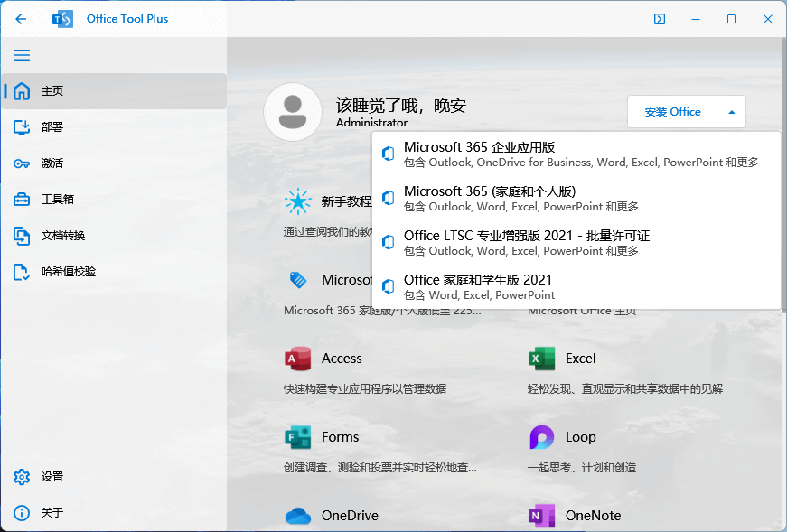The width and height of the screenshot is (787, 532).
Task: Click the Loop app icon
Action: click(x=541, y=437)
